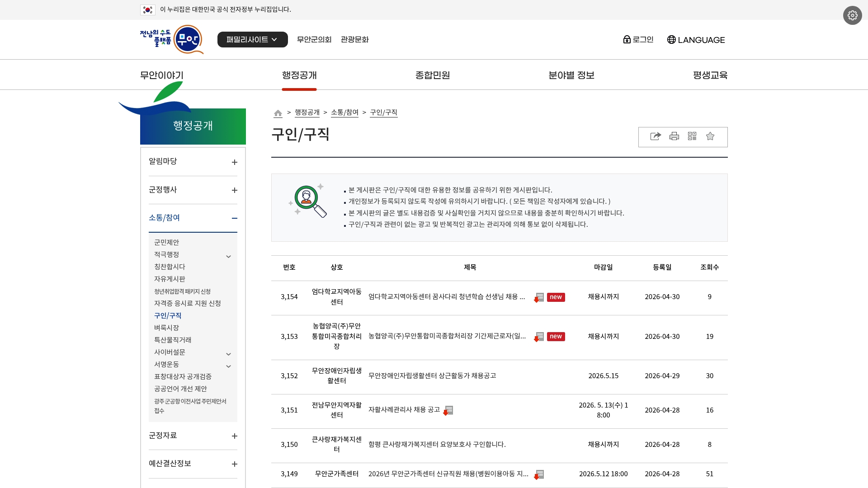
Task: Open 칭찬합시다 in the sidebar
Action: click(170, 267)
